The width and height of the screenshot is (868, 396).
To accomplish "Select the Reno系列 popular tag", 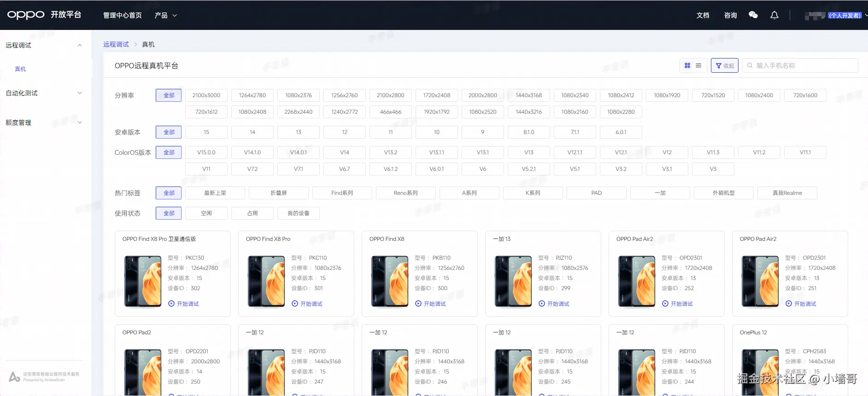I will pyautogui.click(x=406, y=193).
